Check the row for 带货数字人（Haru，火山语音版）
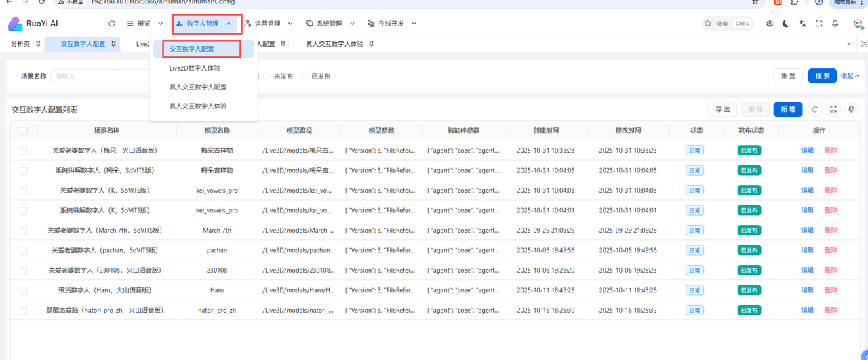868x360 pixels. pyautogui.click(x=24, y=290)
